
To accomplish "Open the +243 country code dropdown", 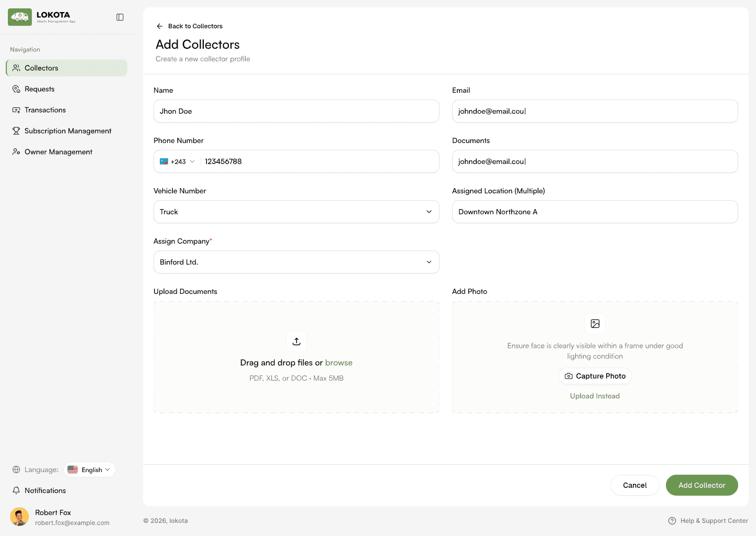I will click(x=178, y=161).
